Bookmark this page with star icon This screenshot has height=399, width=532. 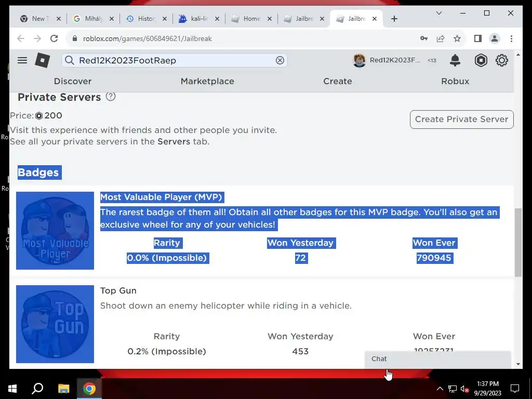457,38
